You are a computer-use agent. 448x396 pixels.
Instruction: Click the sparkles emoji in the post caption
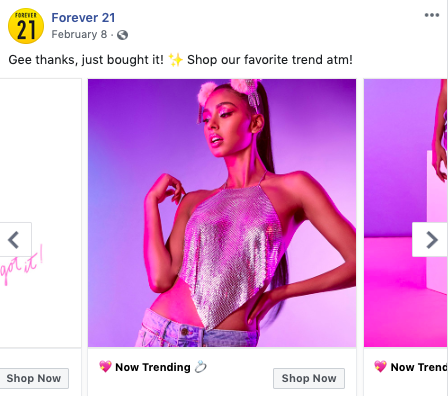(x=175, y=60)
